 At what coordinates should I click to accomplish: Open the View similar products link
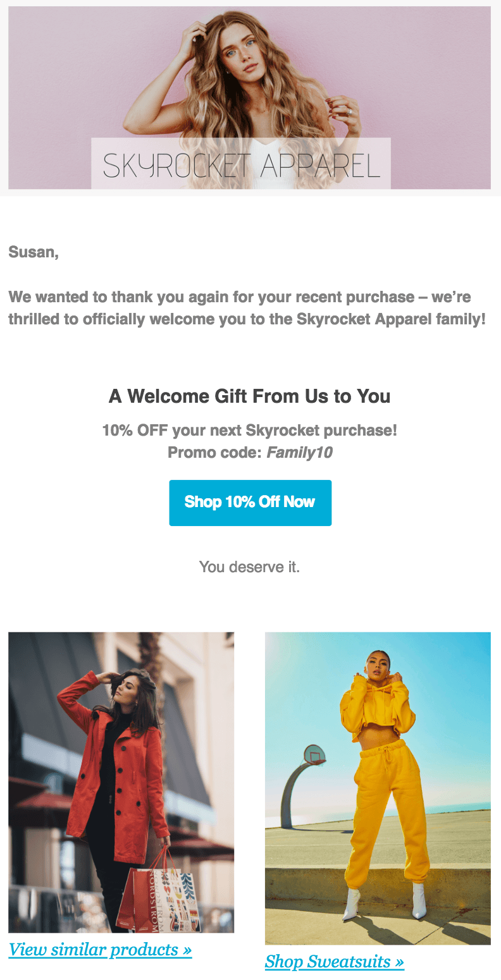pyautogui.click(x=99, y=949)
